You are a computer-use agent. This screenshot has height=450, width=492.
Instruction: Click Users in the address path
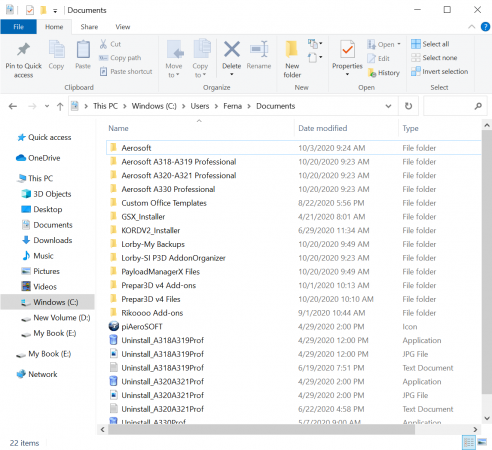(x=200, y=106)
